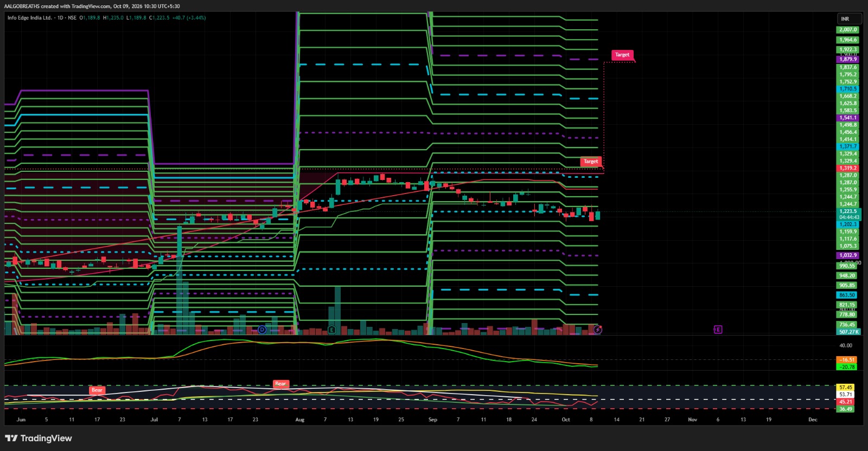Viewport: 868px width, 451px height.
Task: Click the blue 863.50 price label
Action: 847,295
